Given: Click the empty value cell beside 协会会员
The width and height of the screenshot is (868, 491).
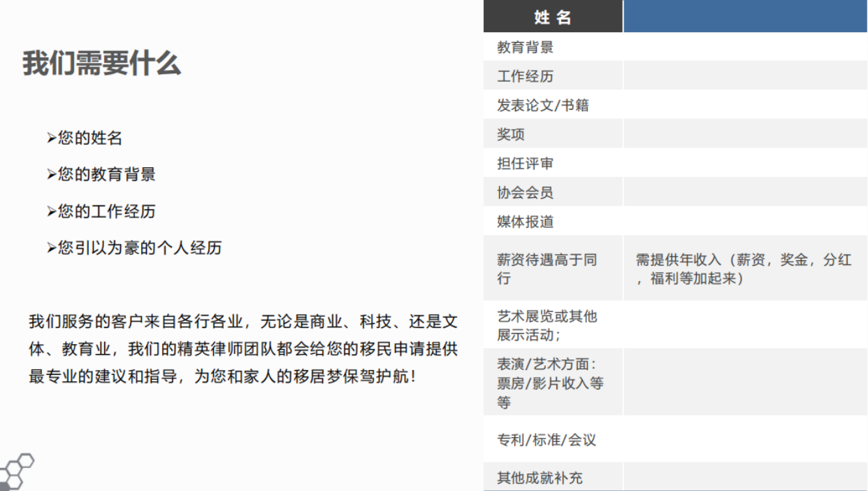Looking at the screenshot, I should coord(745,192).
